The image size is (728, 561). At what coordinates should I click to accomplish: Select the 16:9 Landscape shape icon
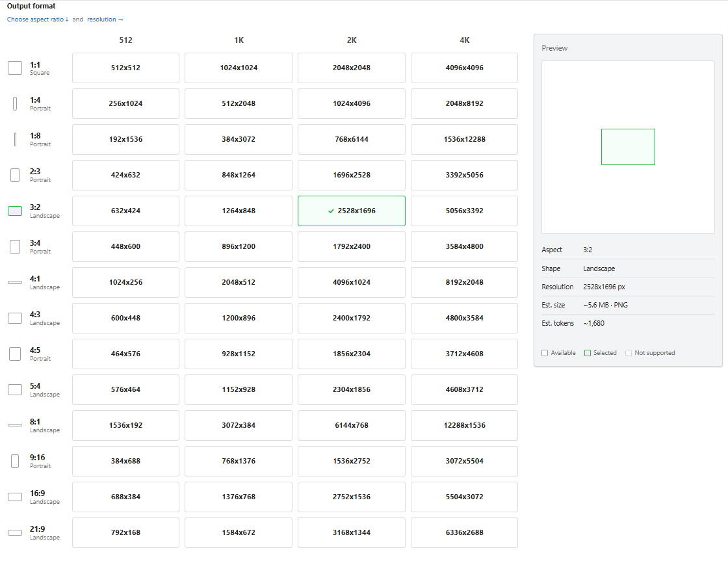(x=15, y=497)
